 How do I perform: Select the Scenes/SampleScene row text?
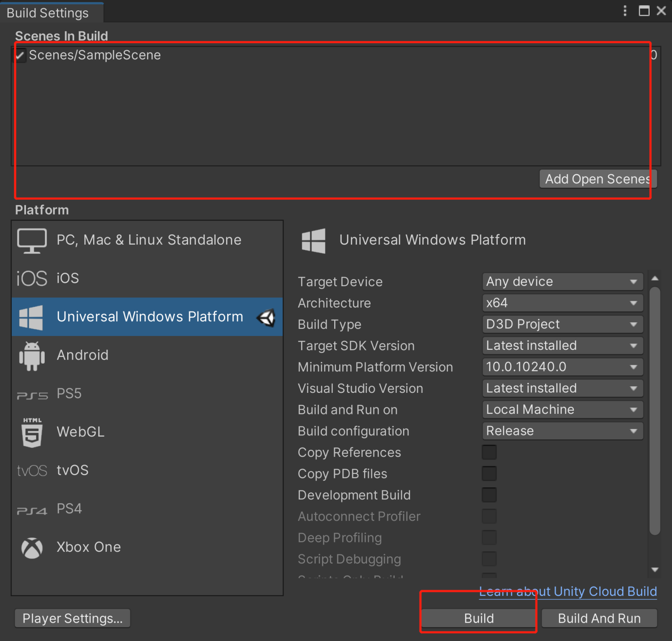pos(95,55)
